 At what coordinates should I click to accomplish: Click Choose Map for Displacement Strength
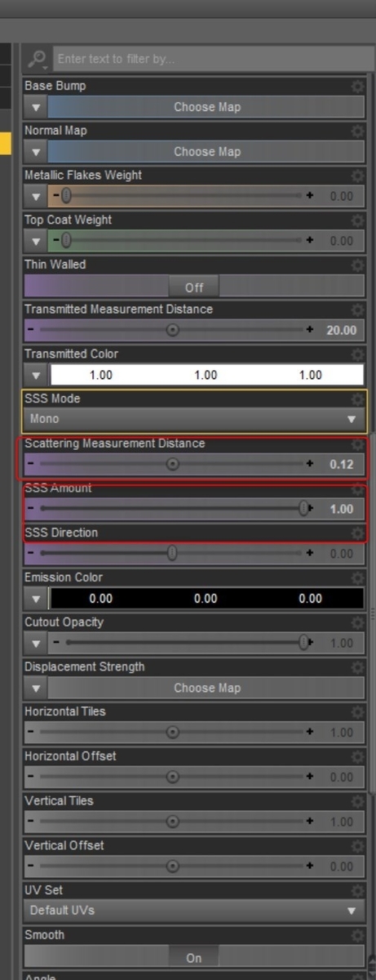(206, 688)
